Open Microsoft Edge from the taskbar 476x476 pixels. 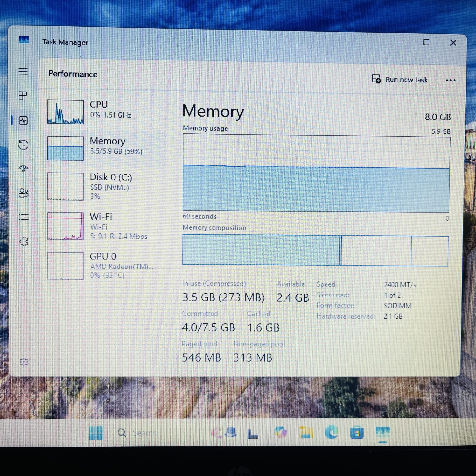click(x=331, y=433)
